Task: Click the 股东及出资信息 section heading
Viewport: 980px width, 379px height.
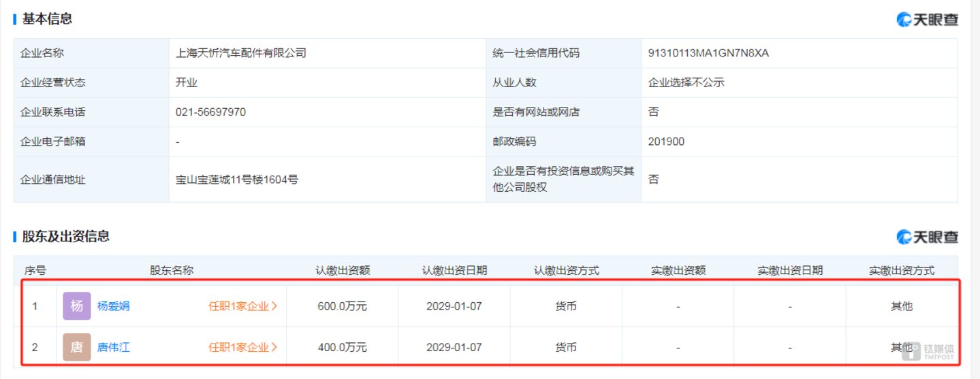Action: click(65, 236)
